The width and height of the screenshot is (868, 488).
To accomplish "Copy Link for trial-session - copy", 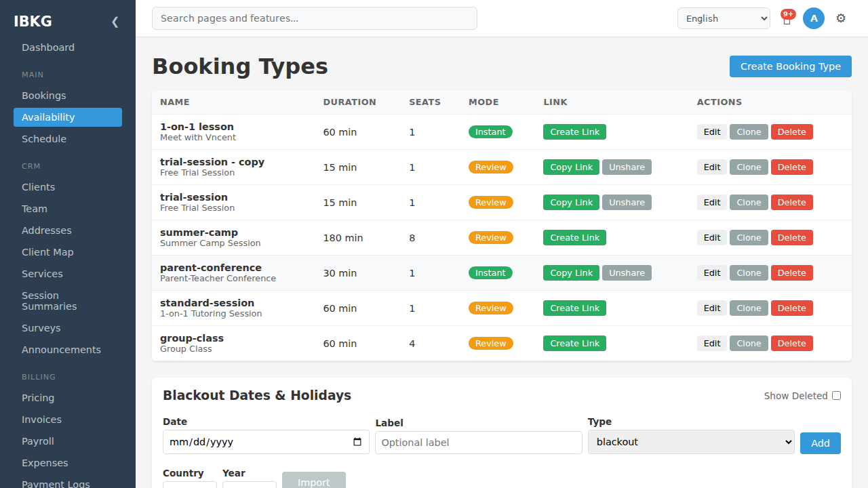I will [571, 167].
